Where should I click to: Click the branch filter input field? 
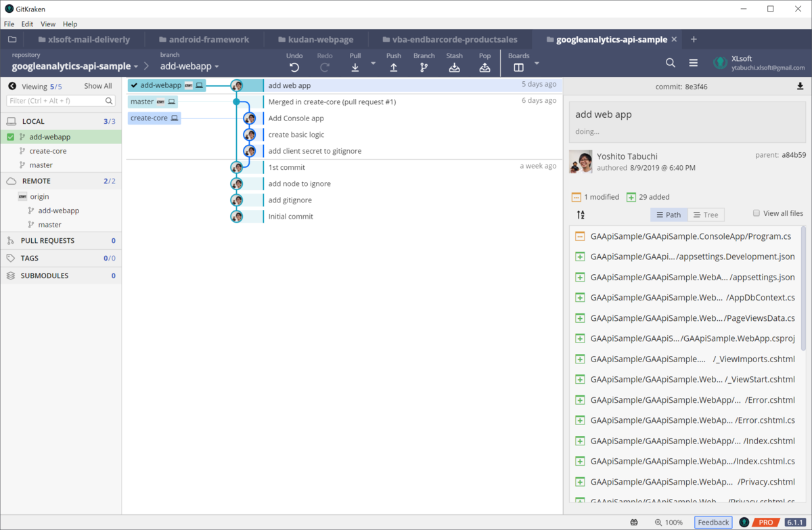pos(62,101)
